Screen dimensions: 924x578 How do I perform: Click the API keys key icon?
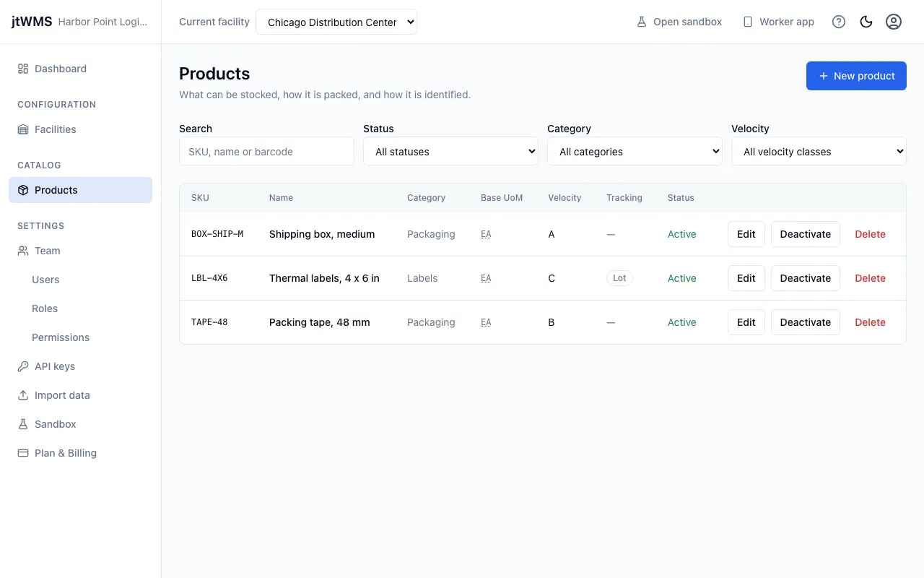(23, 366)
